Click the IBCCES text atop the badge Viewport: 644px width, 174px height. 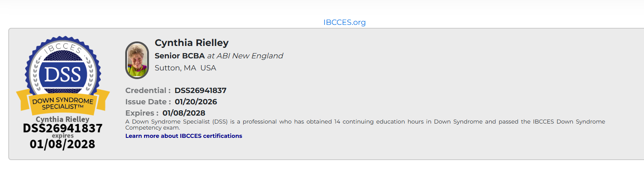pyautogui.click(x=63, y=48)
